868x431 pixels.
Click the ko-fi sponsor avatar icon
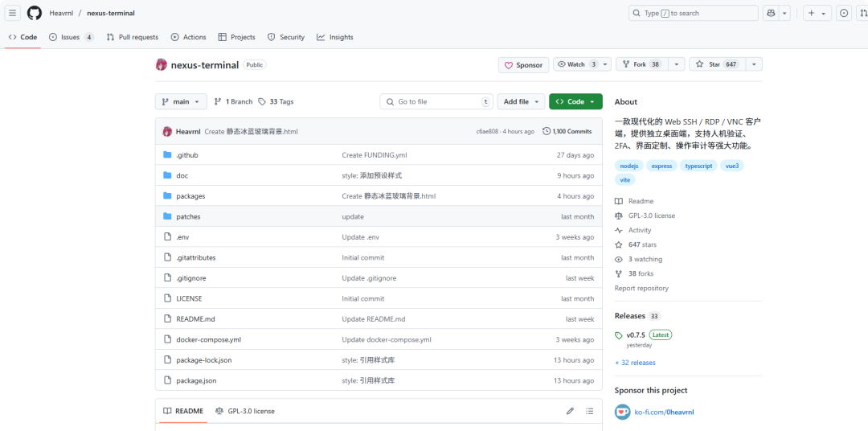coord(623,413)
